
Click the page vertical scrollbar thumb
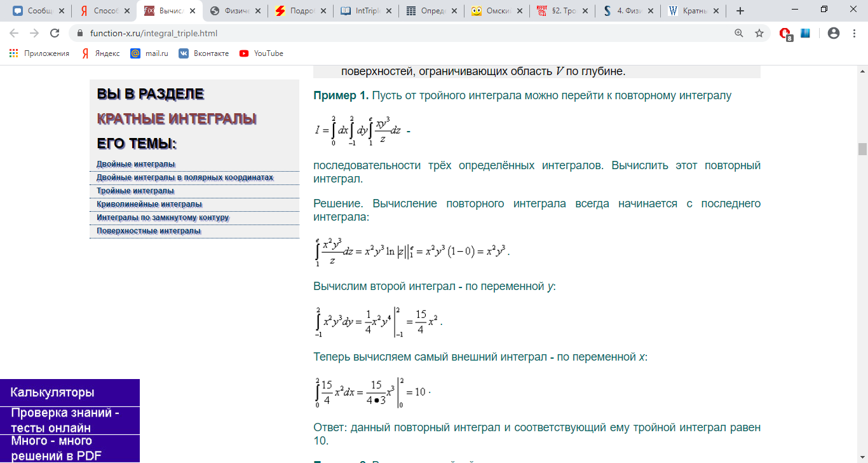pyautogui.click(x=862, y=149)
